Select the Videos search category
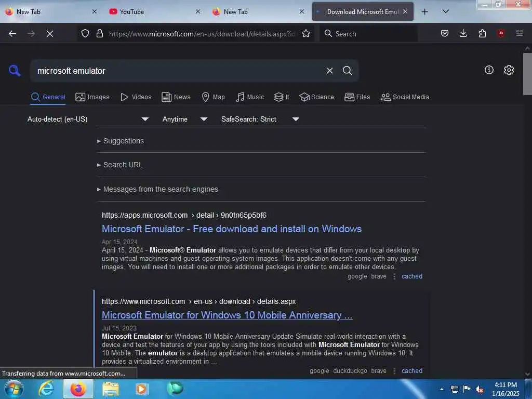 click(136, 97)
